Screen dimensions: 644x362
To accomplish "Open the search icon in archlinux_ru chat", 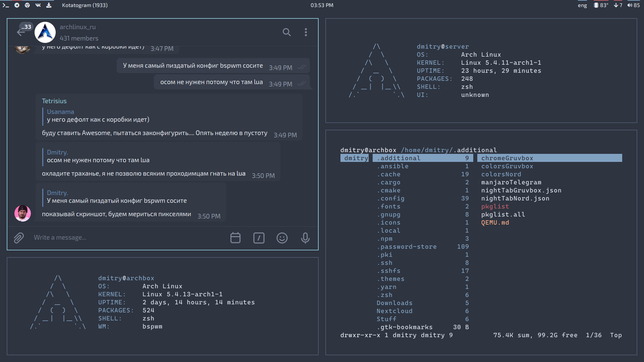I will 286,32.
